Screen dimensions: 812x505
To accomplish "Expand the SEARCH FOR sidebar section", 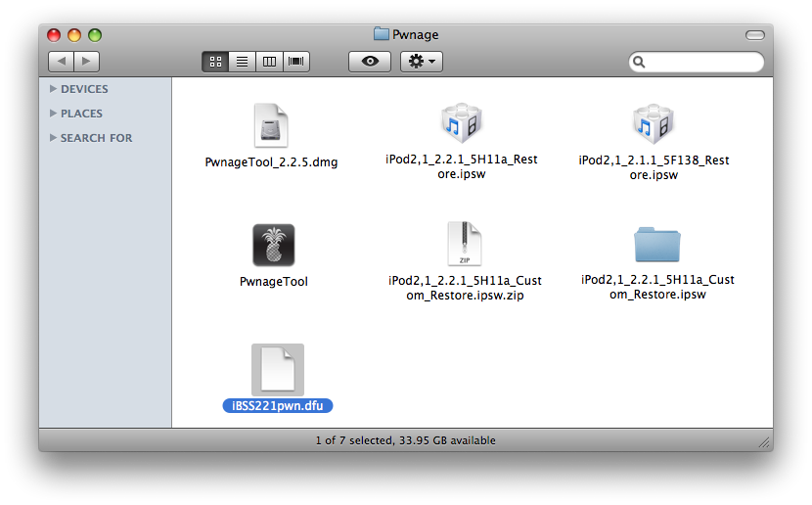I will coord(53,138).
